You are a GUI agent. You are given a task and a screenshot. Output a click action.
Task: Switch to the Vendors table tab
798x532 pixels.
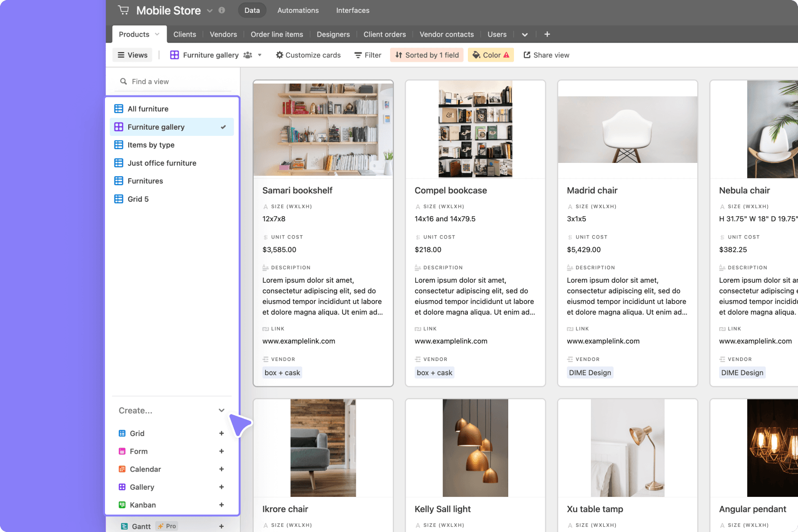point(223,34)
